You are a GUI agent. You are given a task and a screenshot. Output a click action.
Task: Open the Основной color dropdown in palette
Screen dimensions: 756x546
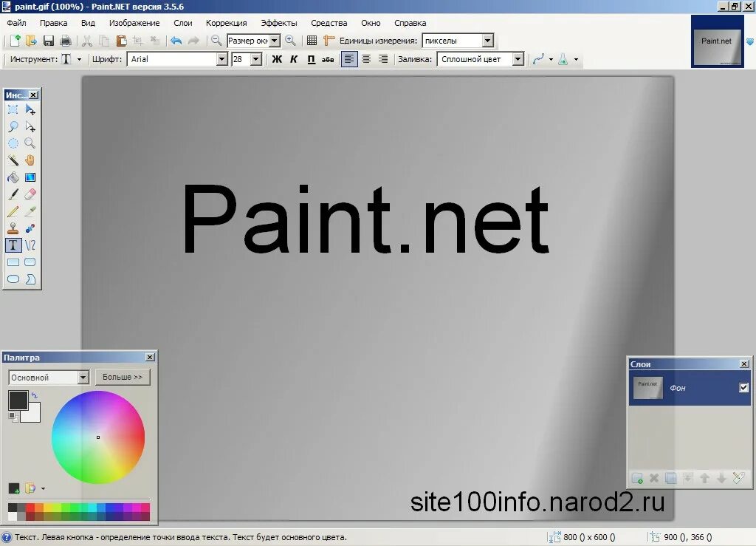(83, 378)
